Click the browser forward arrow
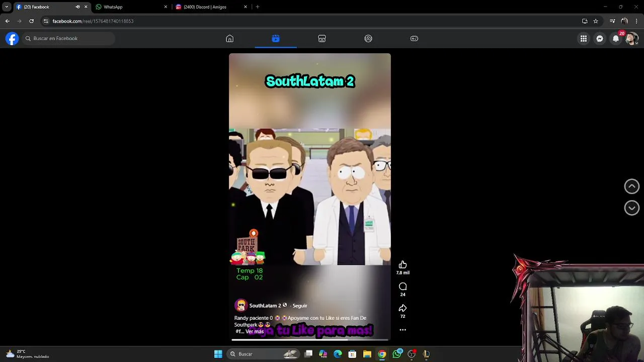This screenshot has height=362, width=644. tap(19, 21)
